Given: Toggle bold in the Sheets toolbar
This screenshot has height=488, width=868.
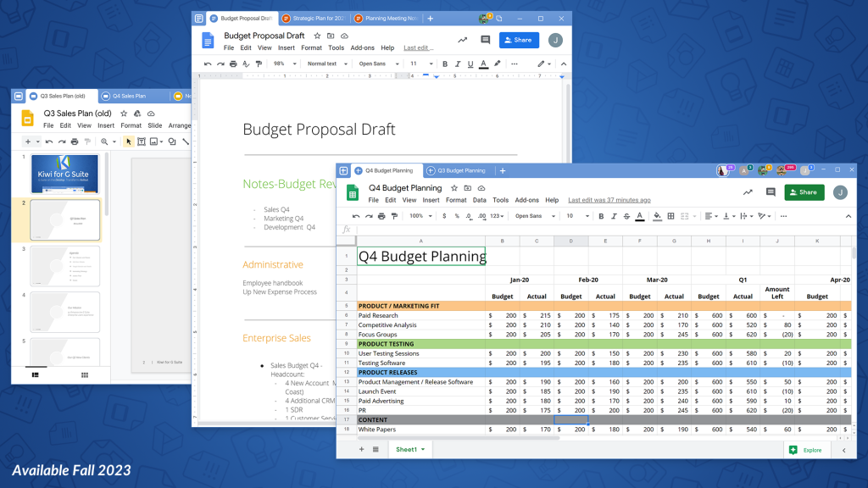Looking at the screenshot, I should [x=601, y=216].
